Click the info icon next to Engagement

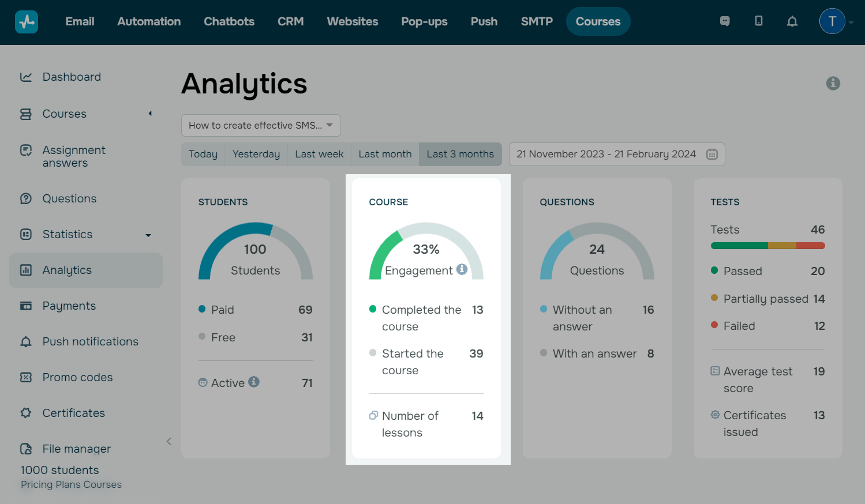(x=462, y=269)
